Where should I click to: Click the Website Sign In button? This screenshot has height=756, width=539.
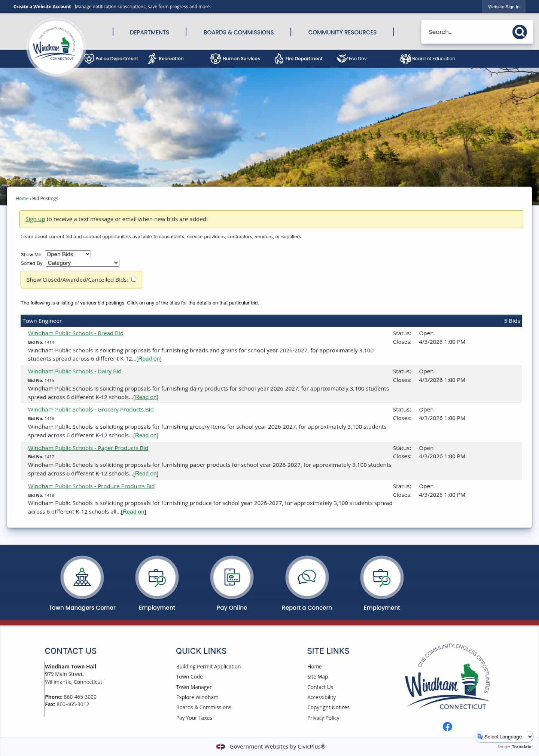pyautogui.click(x=503, y=7)
